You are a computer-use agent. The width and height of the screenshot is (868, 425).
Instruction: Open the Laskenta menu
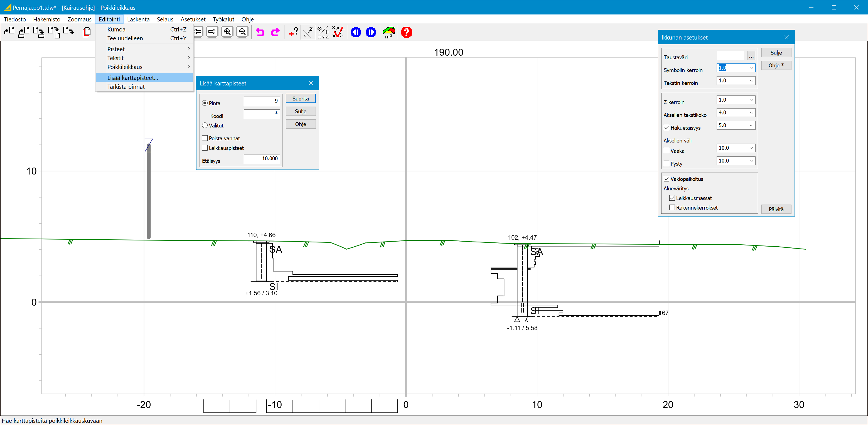[138, 19]
